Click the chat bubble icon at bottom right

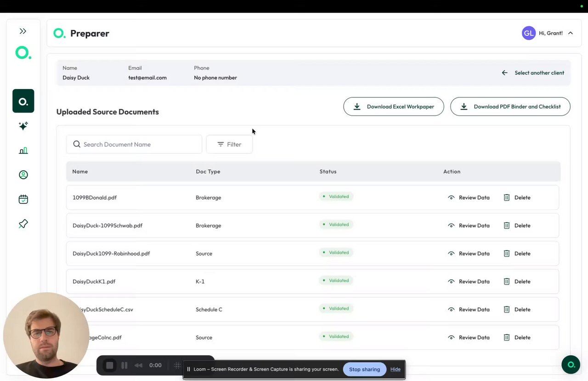pos(571,365)
